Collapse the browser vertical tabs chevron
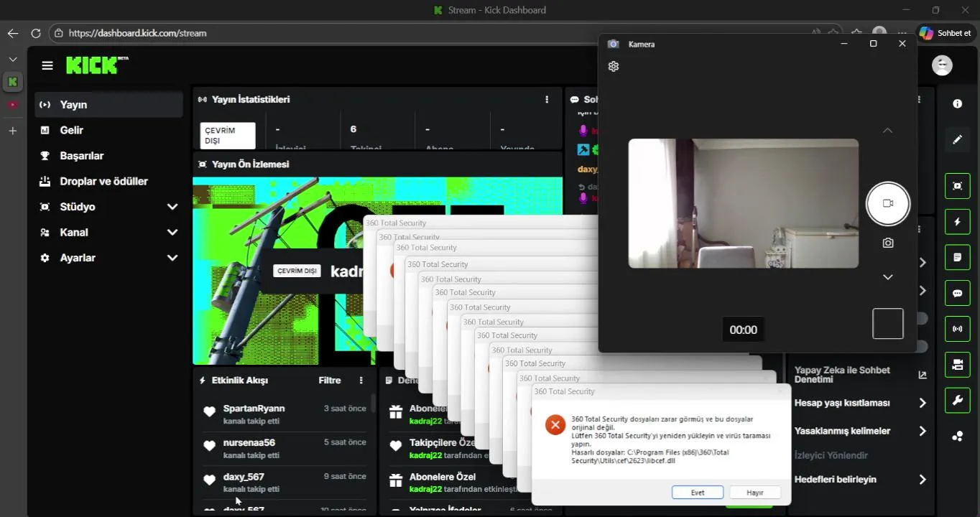 pos(12,59)
